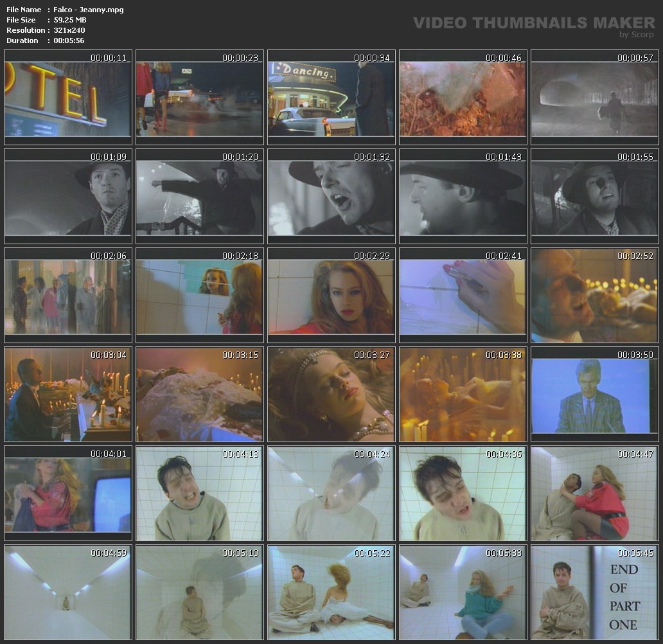Click the thumbnail at timestamp 00:01:09
The width and height of the screenshot is (663, 644).
tap(68, 196)
